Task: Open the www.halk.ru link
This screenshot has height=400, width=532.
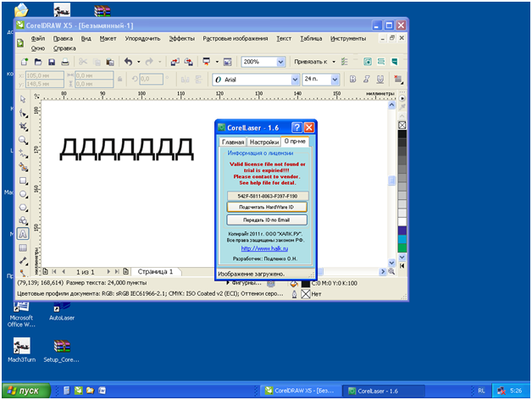Action: click(267, 248)
